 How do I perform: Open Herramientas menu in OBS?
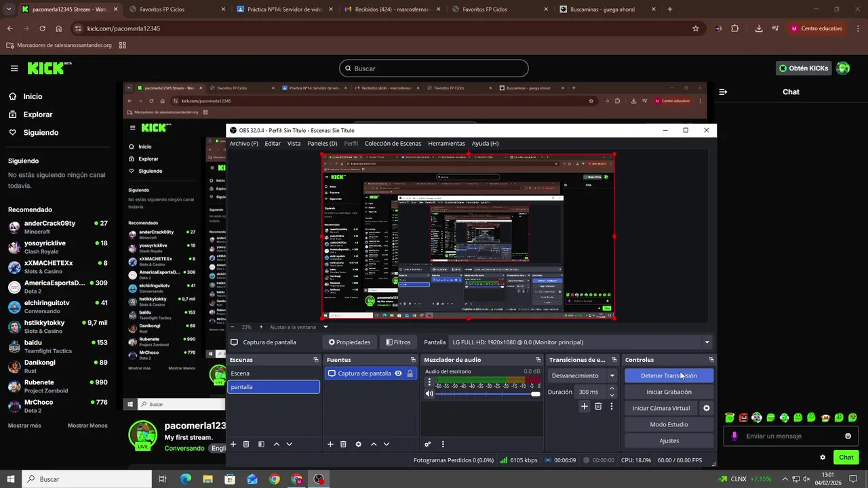pos(446,144)
